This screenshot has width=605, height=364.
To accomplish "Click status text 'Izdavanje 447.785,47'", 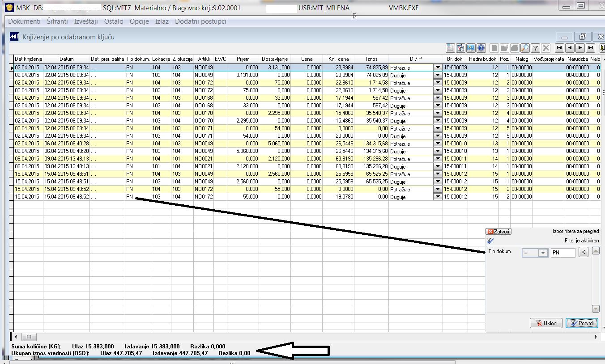I will pos(180,353).
